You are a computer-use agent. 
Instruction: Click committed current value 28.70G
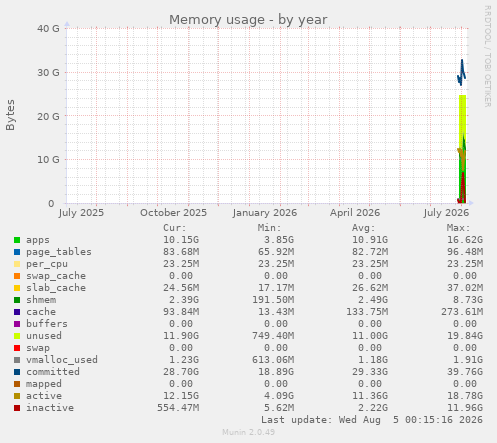tap(181, 372)
